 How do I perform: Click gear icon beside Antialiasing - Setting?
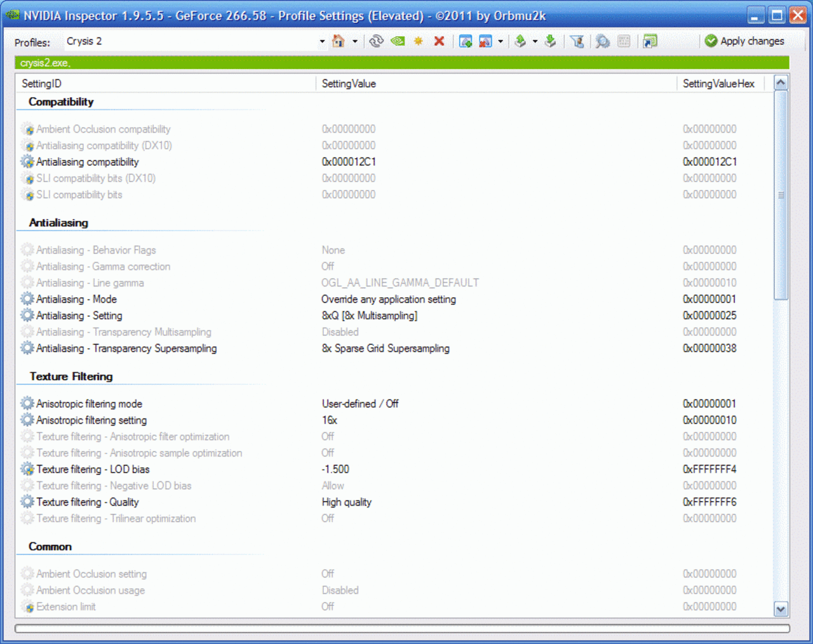(27, 316)
